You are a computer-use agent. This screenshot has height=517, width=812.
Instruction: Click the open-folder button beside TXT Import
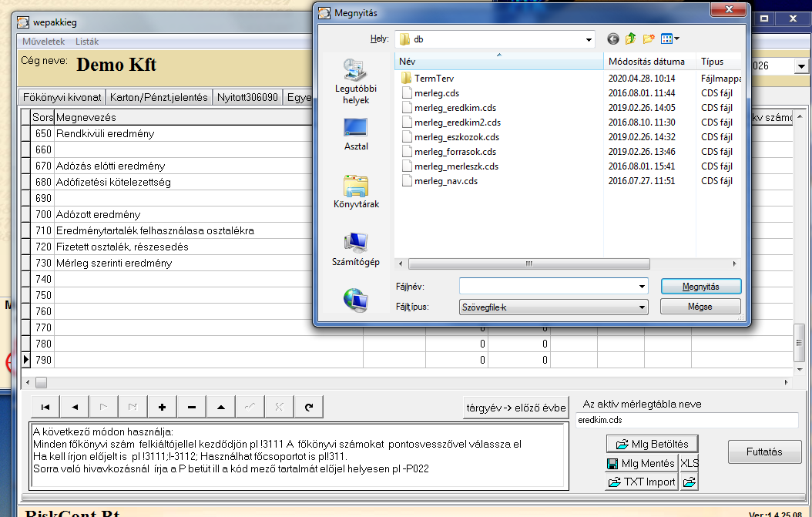click(689, 482)
